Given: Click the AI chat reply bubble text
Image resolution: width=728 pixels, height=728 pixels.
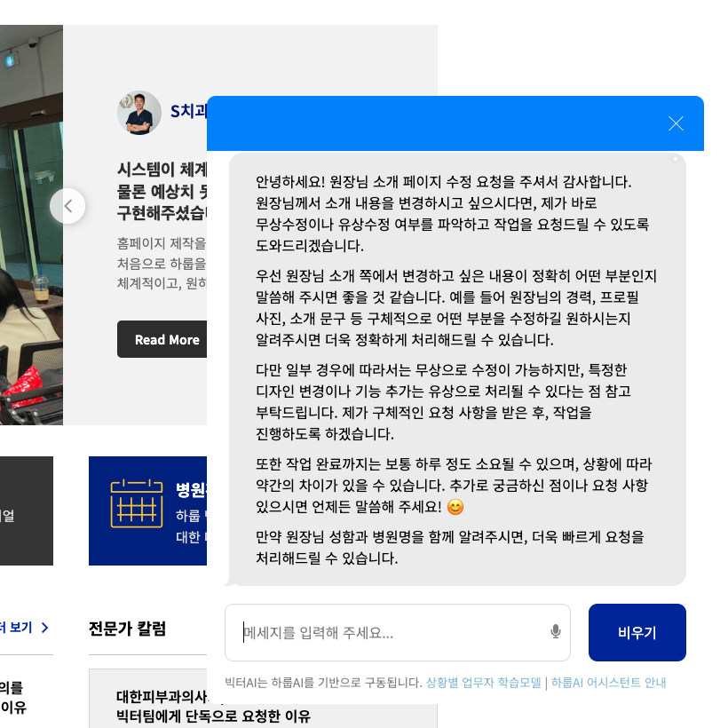Looking at the screenshot, I should tap(457, 369).
